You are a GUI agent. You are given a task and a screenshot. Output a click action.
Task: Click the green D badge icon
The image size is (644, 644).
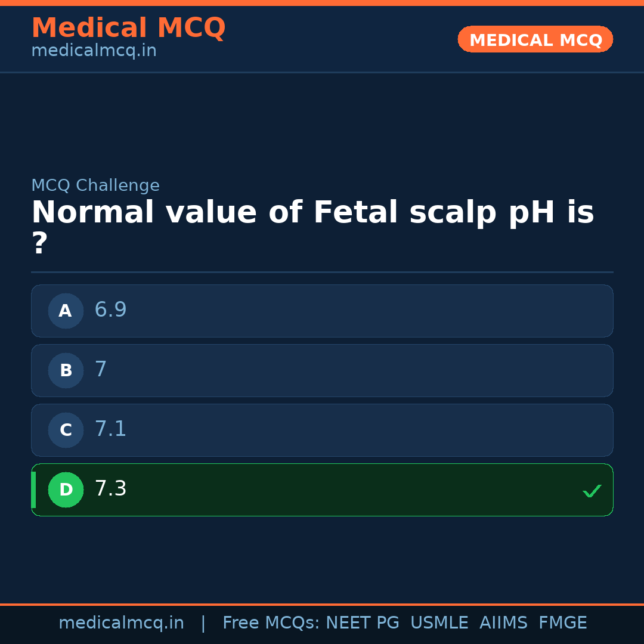point(66,490)
